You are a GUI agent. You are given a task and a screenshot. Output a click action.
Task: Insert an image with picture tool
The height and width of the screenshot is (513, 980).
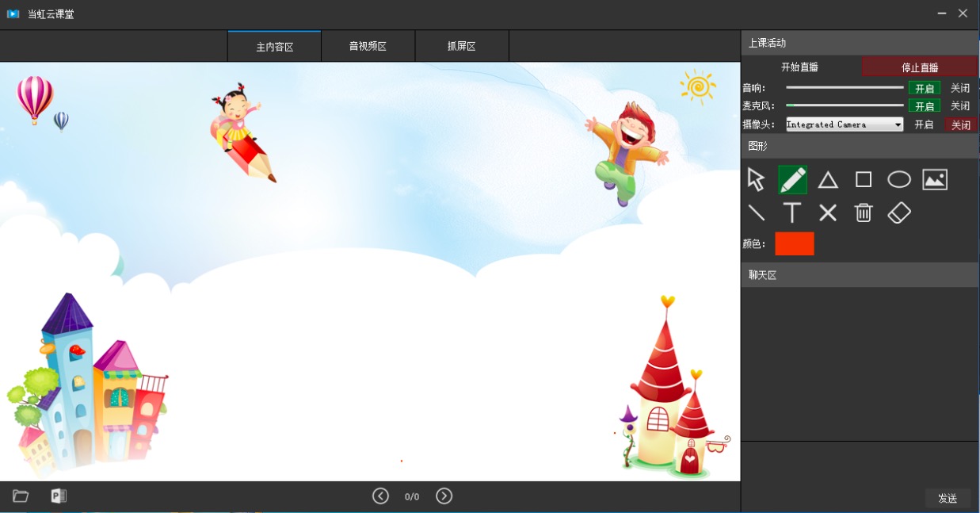[935, 180]
